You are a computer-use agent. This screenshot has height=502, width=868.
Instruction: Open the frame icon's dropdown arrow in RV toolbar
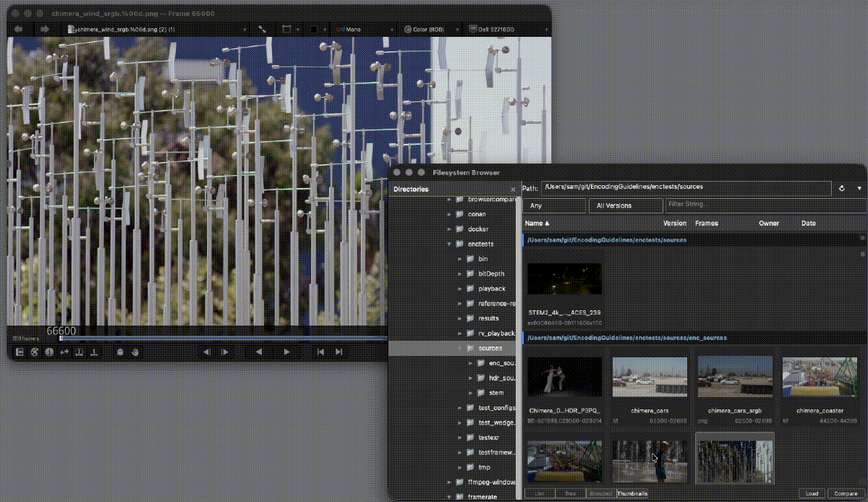pyautogui.click(x=297, y=30)
